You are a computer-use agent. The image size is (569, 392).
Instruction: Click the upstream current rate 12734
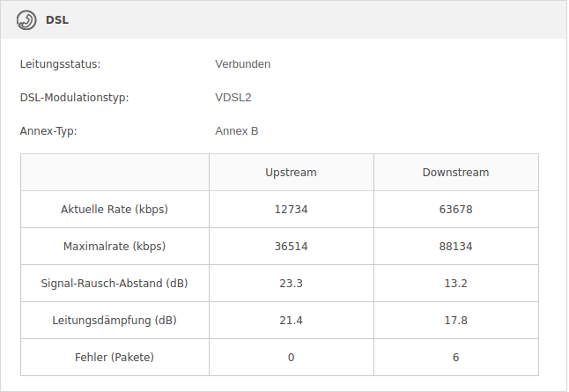coord(291,210)
